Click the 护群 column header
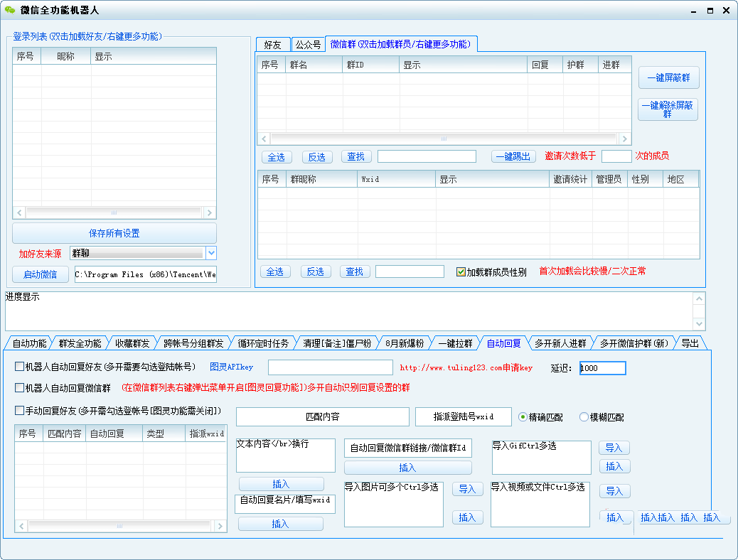Image resolution: width=738 pixels, height=560 pixels. pyautogui.click(x=580, y=65)
